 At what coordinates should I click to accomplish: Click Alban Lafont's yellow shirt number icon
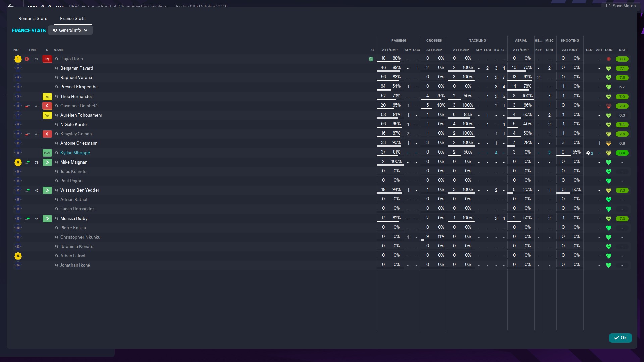point(18,256)
